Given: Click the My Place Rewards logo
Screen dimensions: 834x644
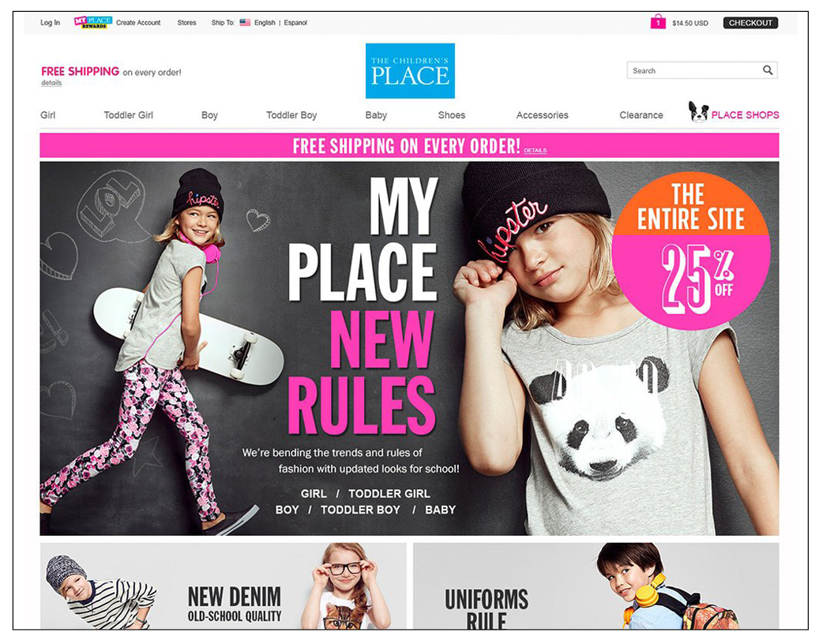Looking at the screenshot, I should pos(93,22).
